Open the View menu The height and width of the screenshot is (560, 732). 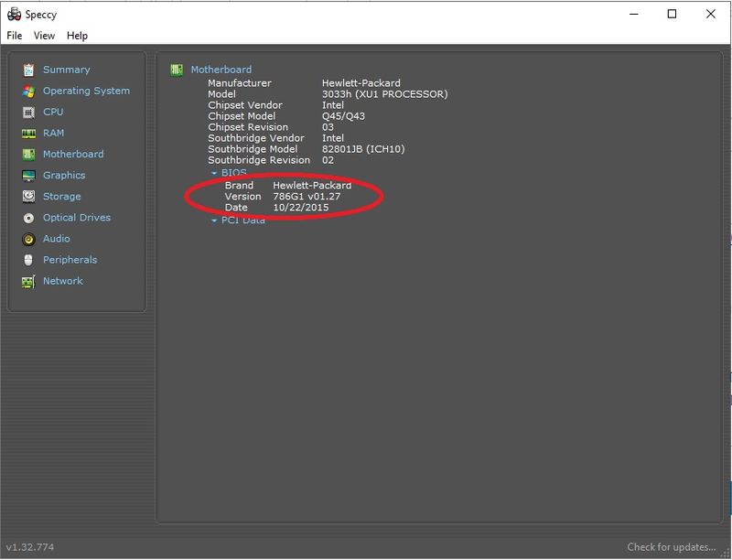44,36
